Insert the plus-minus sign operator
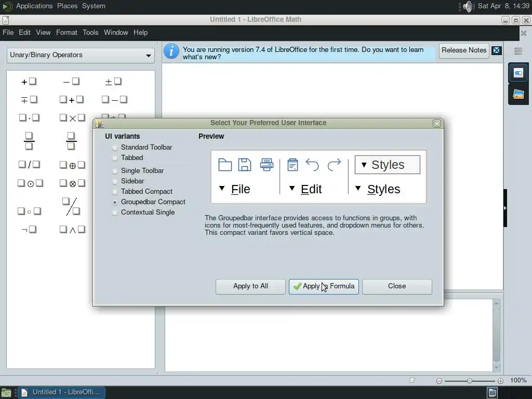 tap(113, 82)
